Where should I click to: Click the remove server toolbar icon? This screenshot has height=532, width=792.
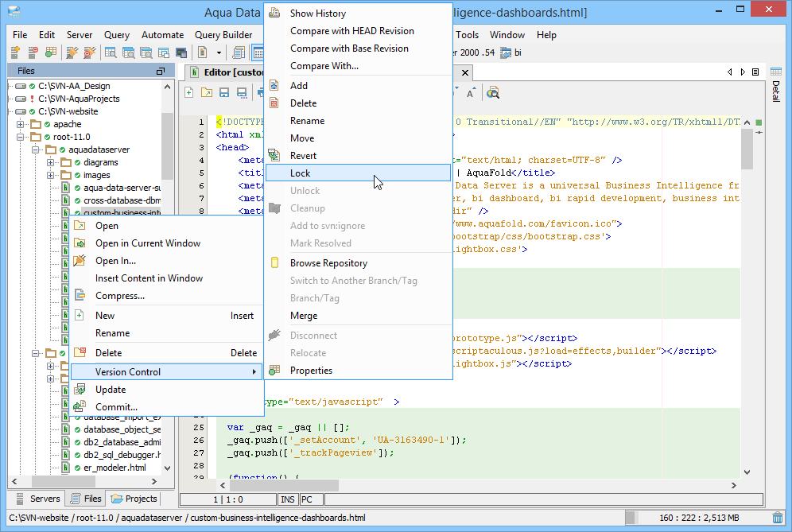coord(33,52)
